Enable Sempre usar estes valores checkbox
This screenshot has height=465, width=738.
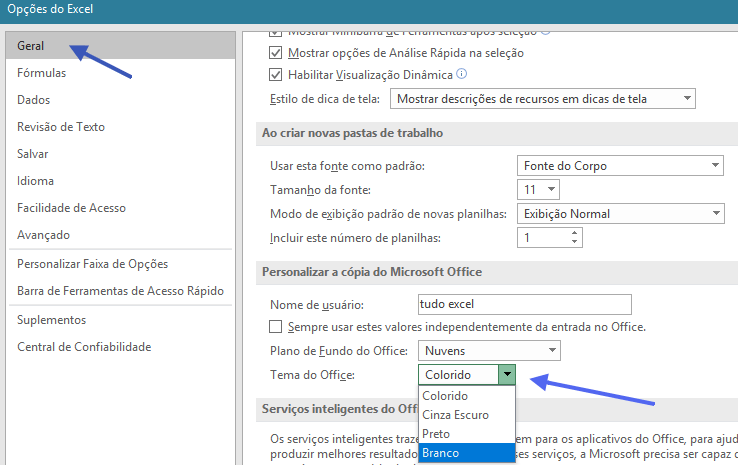click(x=275, y=327)
